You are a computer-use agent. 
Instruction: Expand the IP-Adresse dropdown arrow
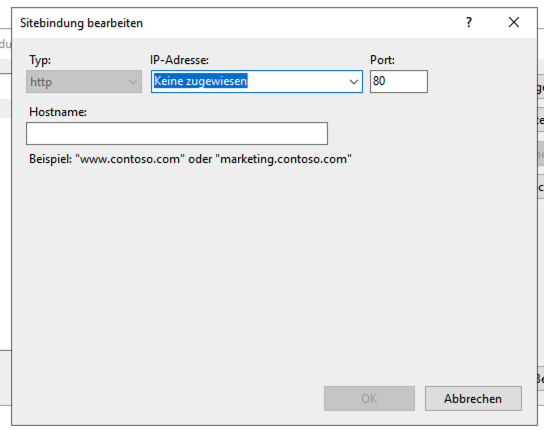354,82
